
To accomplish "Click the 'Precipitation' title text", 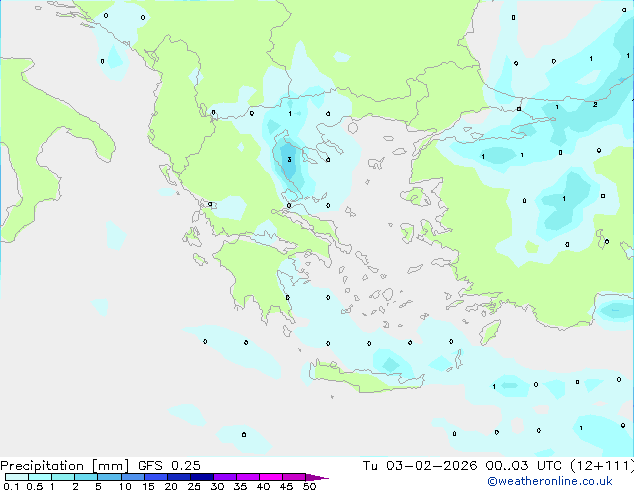I will tap(42, 466).
